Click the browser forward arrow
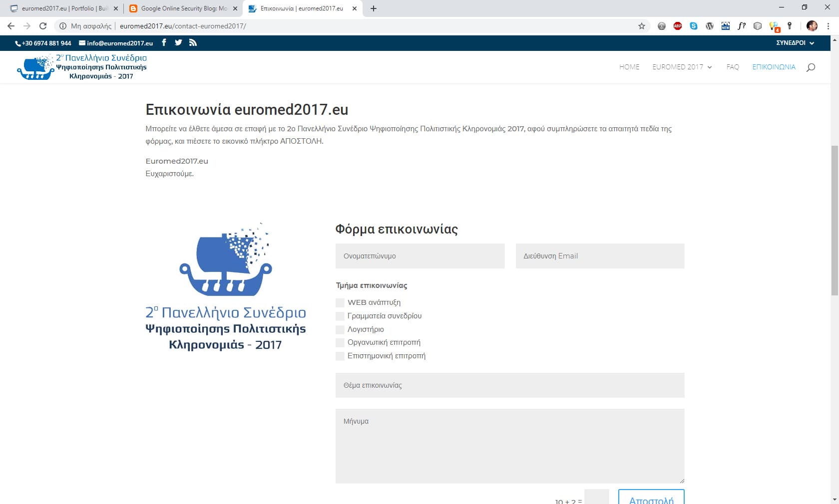Image resolution: width=839 pixels, height=504 pixels. 27,26
